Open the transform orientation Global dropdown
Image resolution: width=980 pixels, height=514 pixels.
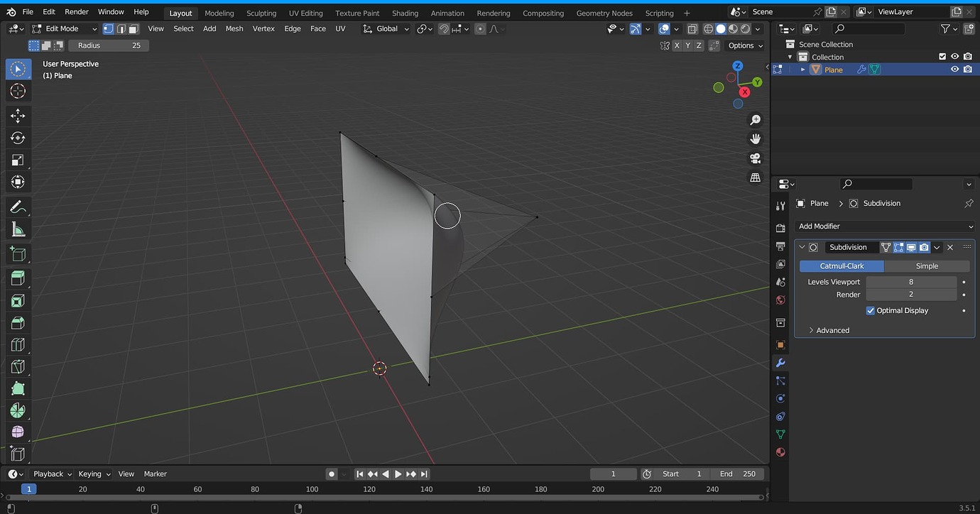[x=387, y=28]
